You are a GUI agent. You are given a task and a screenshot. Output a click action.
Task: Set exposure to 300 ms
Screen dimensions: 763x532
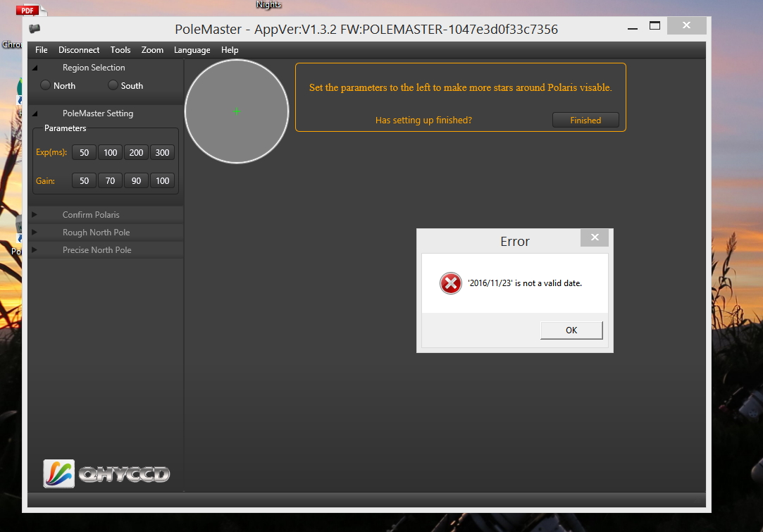pyautogui.click(x=162, y=152)
